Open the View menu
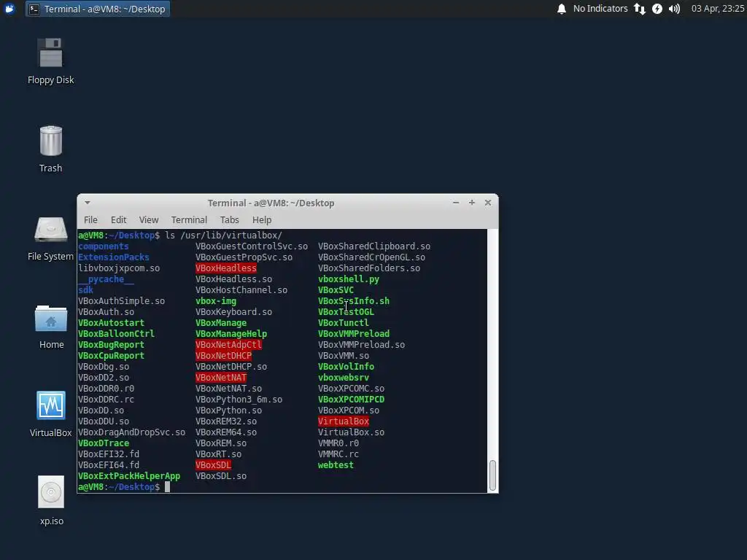 pos(149,220)
